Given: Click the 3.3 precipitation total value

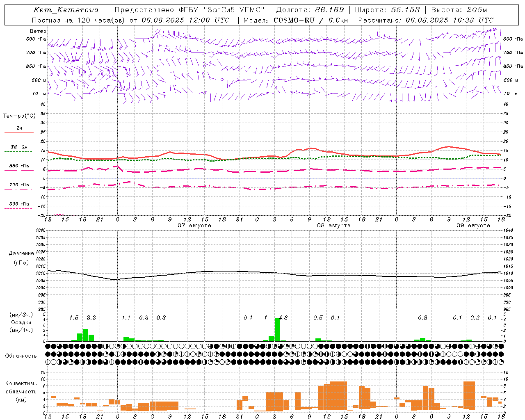Looking at the screenshot, I should coord(91,318).
